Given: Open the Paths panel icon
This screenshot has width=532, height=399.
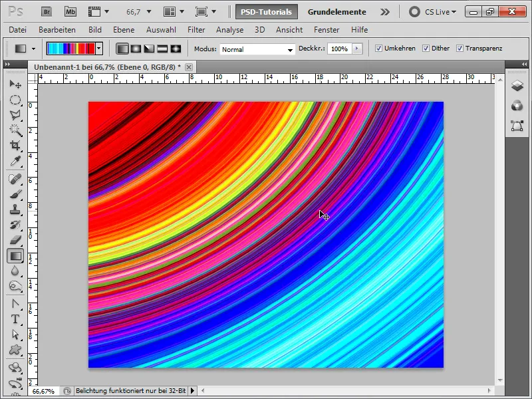Looking at the screenshot, I should pos(517,126).
